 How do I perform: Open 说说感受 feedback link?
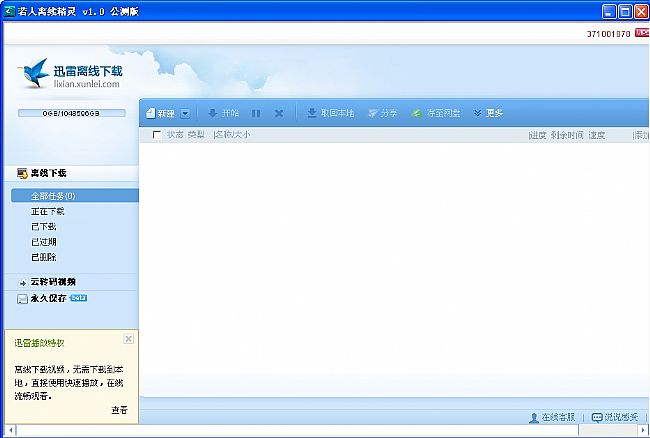[615, 417]
